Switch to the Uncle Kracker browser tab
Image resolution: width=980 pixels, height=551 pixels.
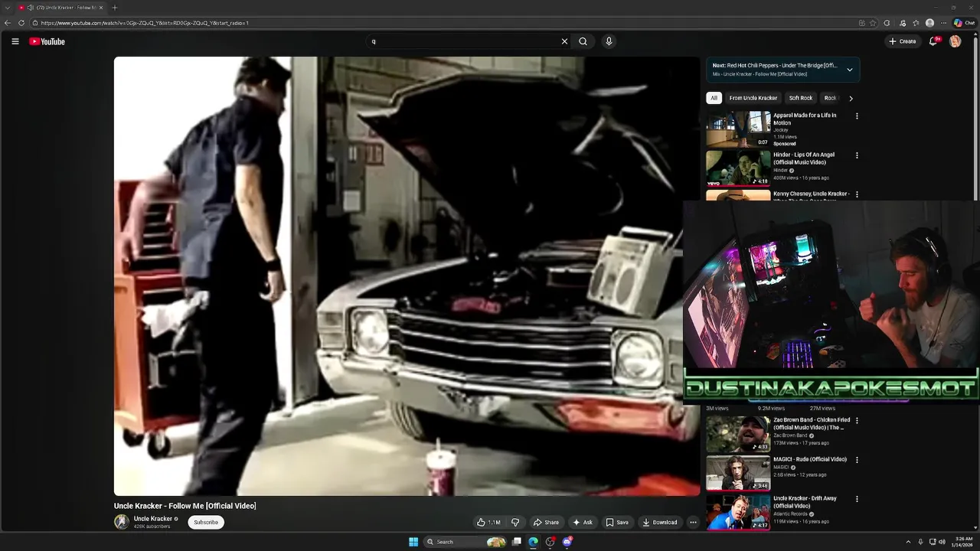pos(60,8)
